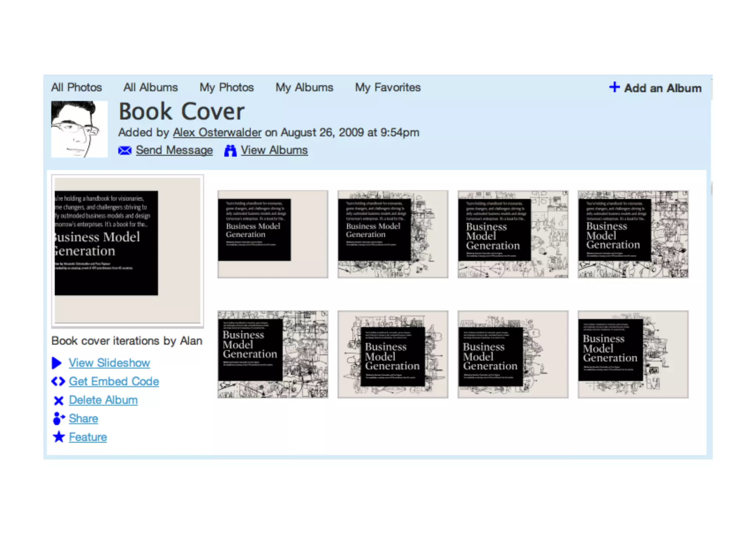Open My Favorites tab
Image resolution: width=756 pixels, height=534 pixels.
[x=388, y=87]
